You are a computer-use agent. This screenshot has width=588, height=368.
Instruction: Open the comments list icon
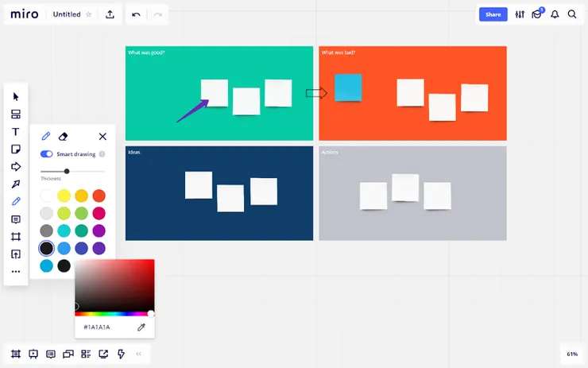point(51,354)
